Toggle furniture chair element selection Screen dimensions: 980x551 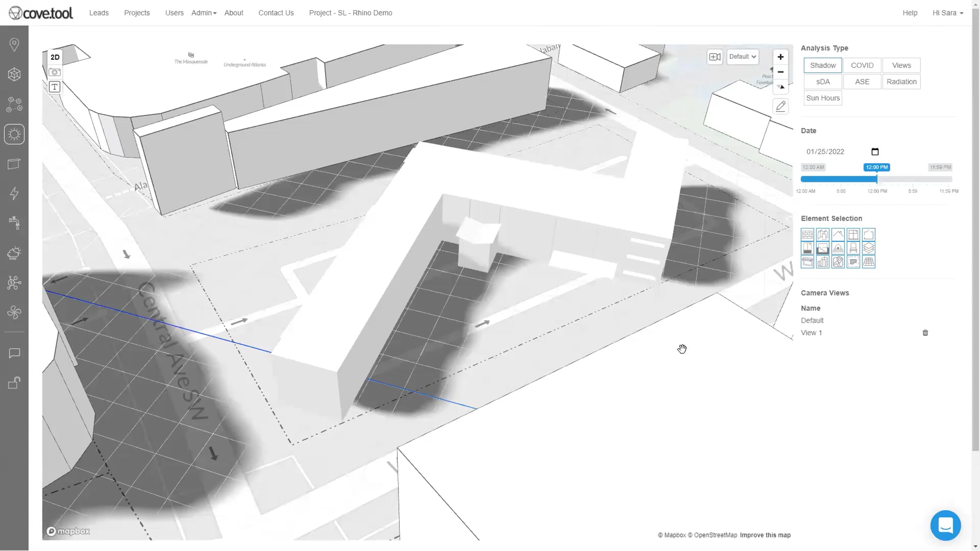(853, 248)
